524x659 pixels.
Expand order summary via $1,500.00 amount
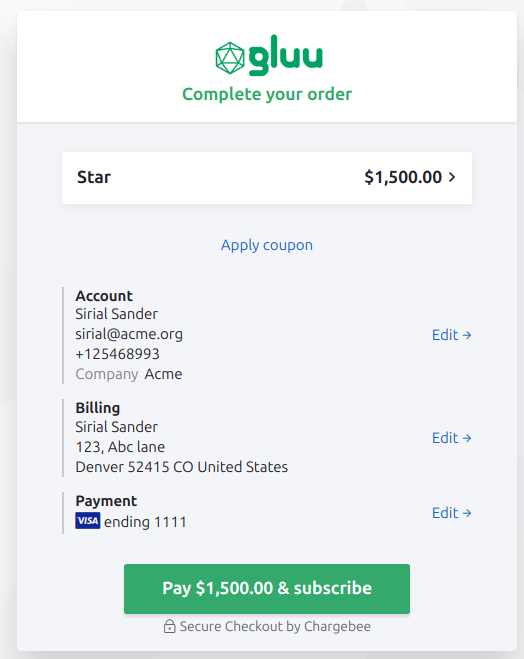tap(403, 177)
